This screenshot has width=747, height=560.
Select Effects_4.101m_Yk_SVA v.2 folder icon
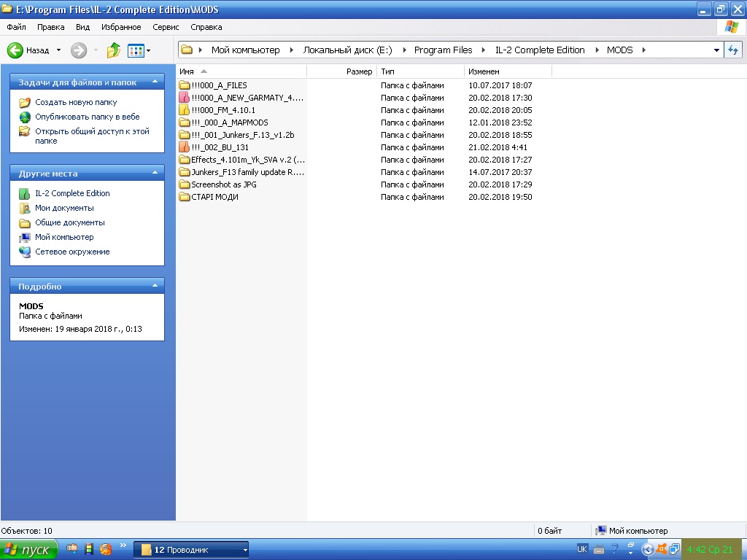pyautogui.click(x=185, y=160)
